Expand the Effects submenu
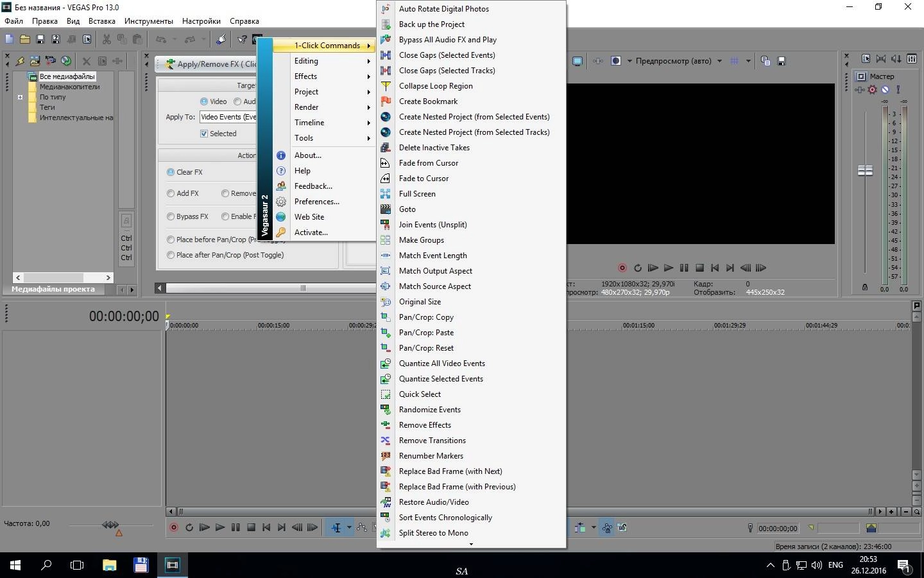Screen dimensions: 924x578 click(324, 76)
